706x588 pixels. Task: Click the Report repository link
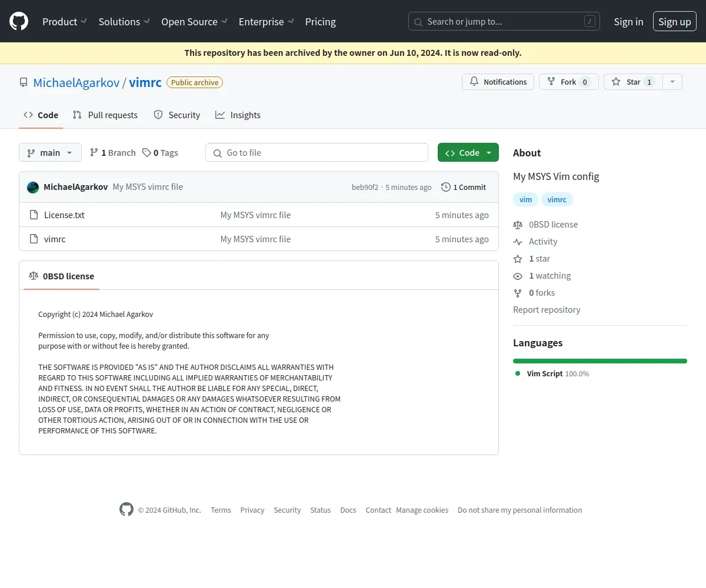547,310
